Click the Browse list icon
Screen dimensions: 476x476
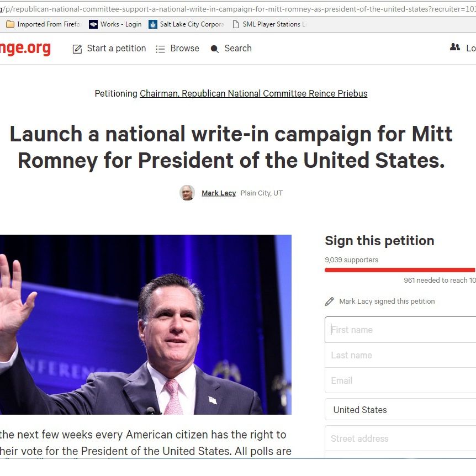pyautogui.click(x=161, y=49)
